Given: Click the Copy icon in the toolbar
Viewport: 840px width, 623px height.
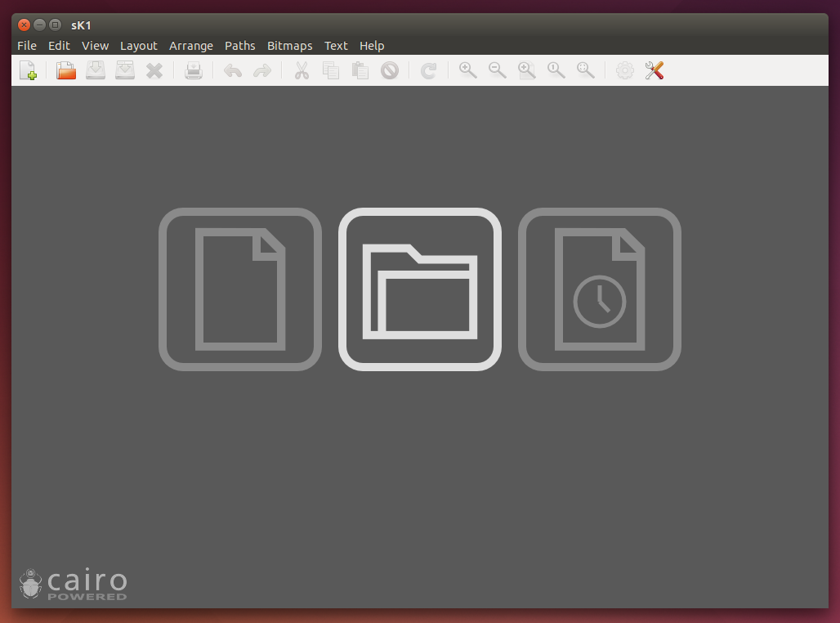Looking at the screenshot, I should 330,70.
